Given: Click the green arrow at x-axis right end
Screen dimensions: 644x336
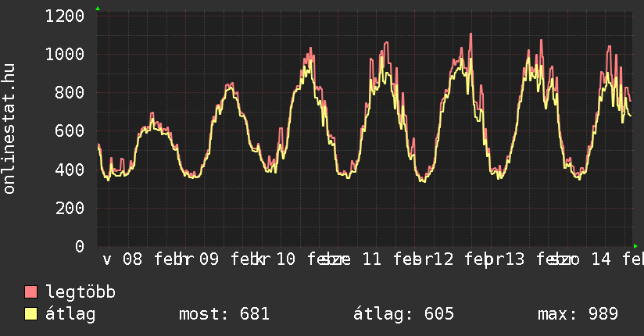Looking at the screenshot, I should 634,246.
